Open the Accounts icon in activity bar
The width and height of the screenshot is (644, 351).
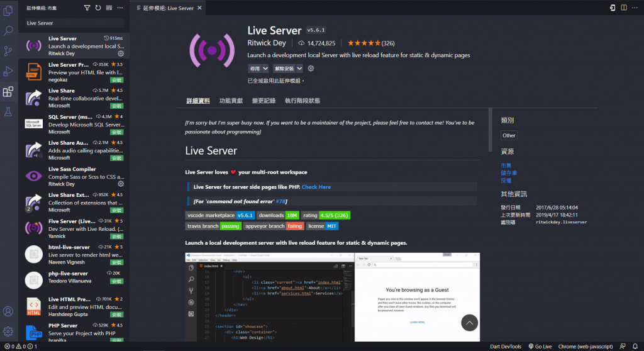tap(8, 311)
